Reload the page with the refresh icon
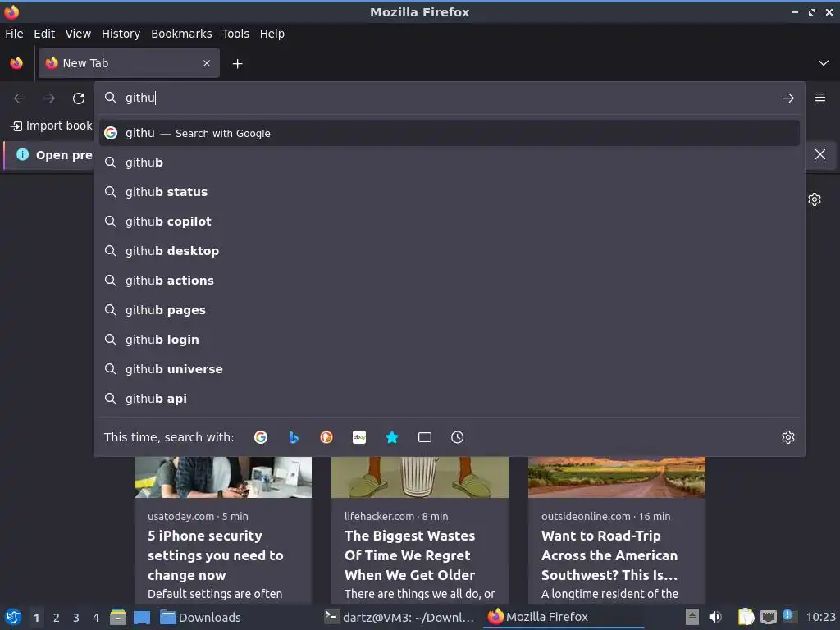 [79, 98]
